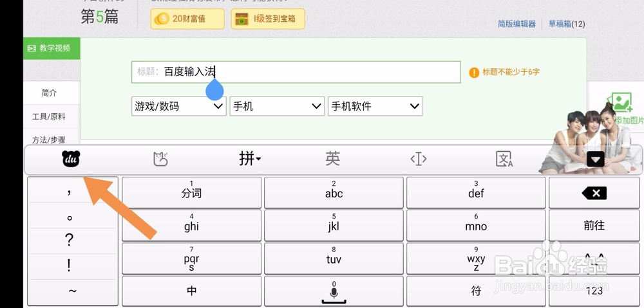Viewport: 644px width, 308px height.
Task: Tap the 前往 go key
Action: [594, 226]
